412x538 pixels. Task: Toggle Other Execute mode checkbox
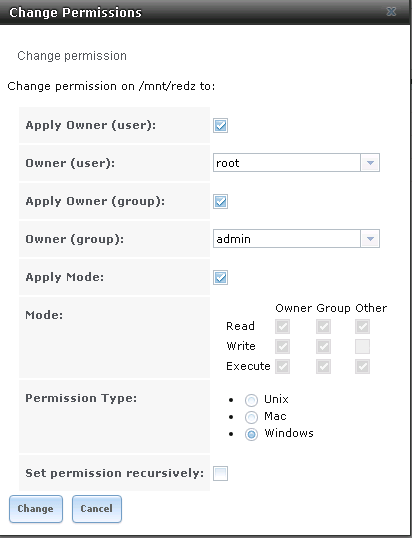pyautogui.click(x=362, y=366)
